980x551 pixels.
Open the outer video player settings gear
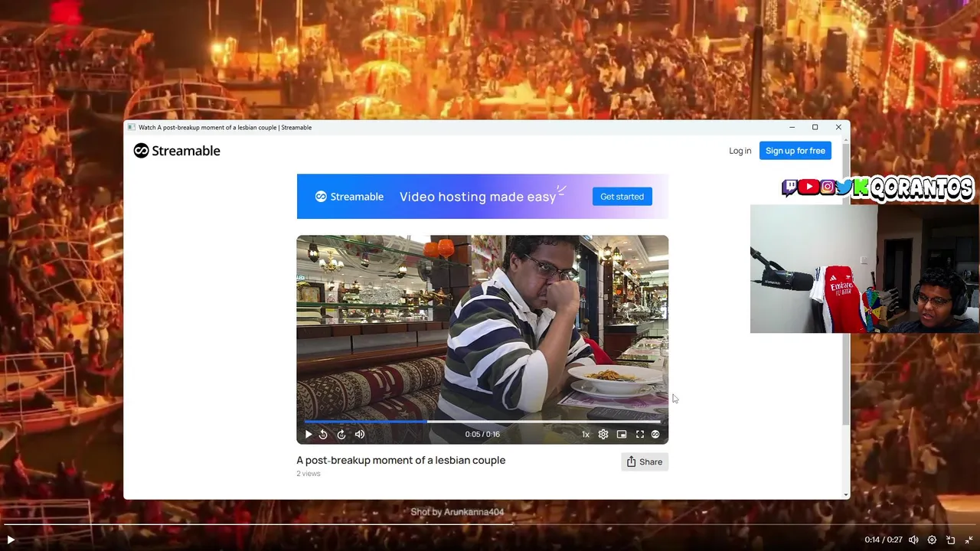tap(932, 540)
